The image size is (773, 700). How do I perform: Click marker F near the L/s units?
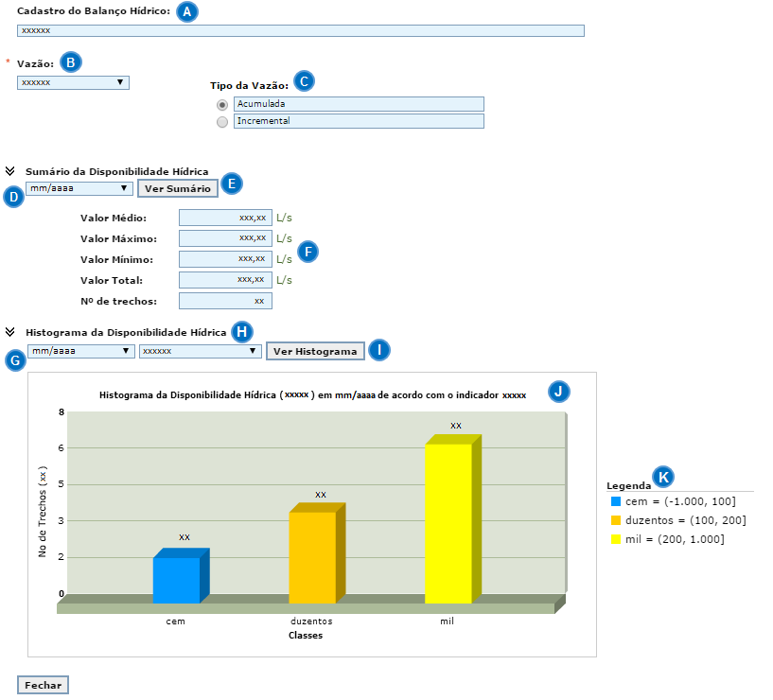point(307,252)
